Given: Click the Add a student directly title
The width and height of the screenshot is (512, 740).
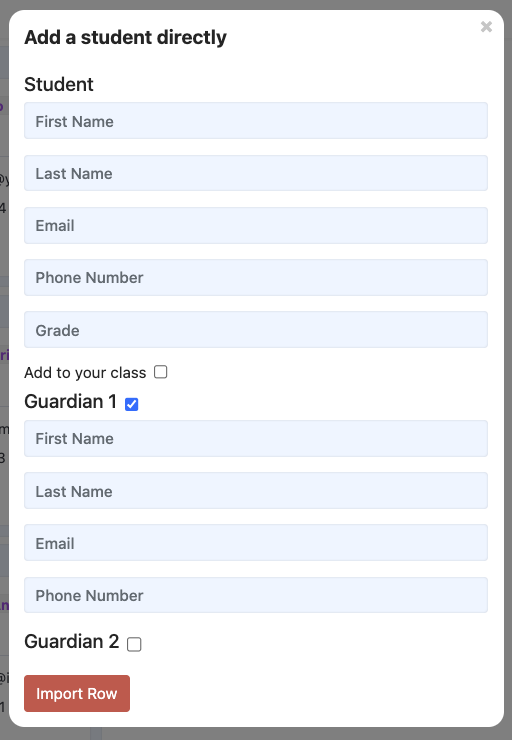Looking at the screenshot, I should click(126, 37).
